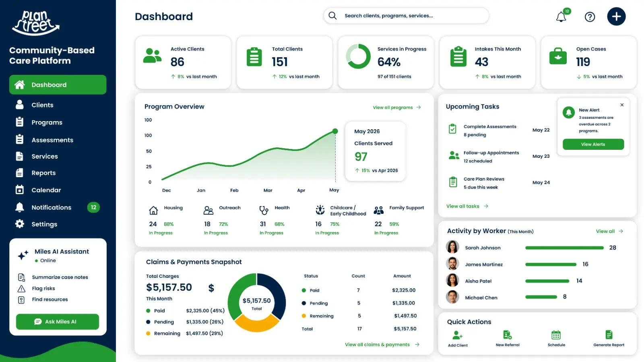Click the Open Cases briefcase icon
644x362 pixels.
pos(558,56)
